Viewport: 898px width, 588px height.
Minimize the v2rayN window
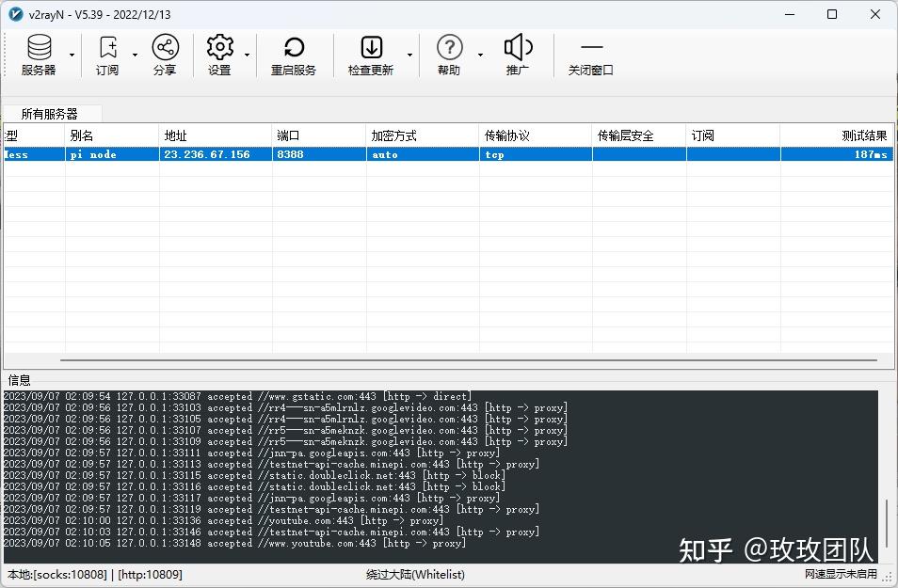point(790,14)
